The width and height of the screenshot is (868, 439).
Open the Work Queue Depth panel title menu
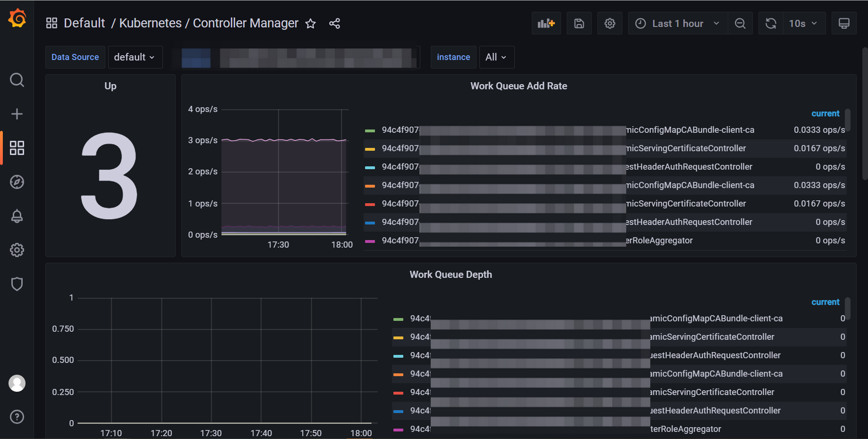451,275
